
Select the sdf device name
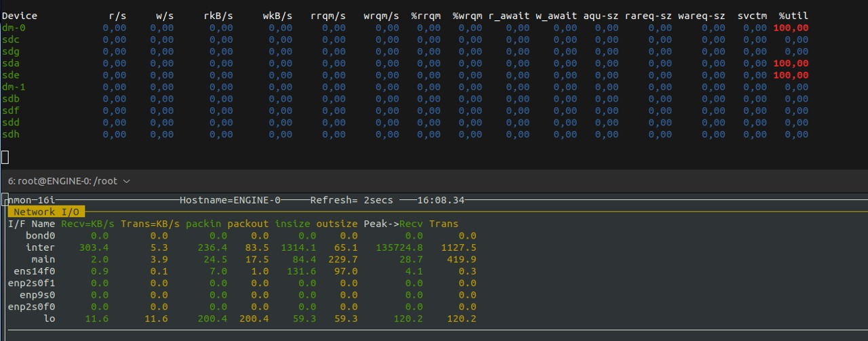point(11,111)
